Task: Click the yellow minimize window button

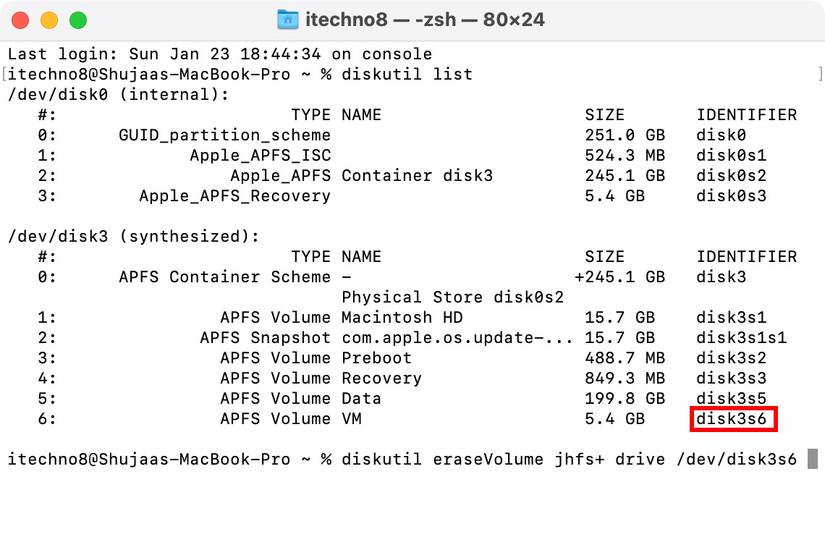Action: [49, 21]
